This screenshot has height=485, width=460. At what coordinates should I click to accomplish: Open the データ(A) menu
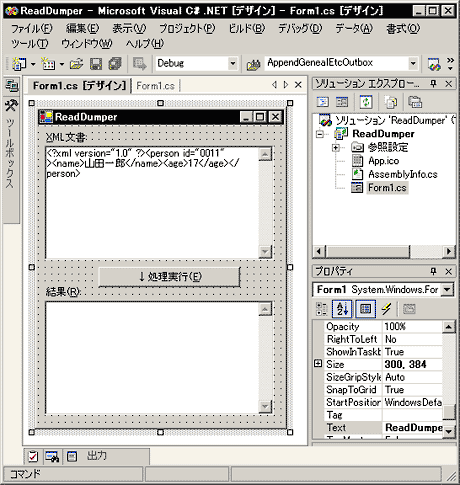point(354,29)
